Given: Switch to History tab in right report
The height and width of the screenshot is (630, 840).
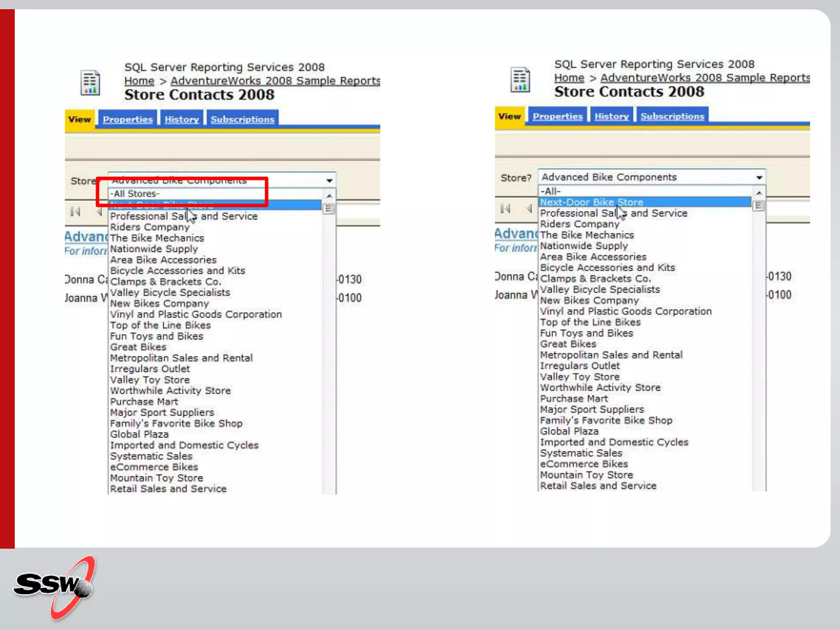Looking at the screenshot, I should click(611, 116).
